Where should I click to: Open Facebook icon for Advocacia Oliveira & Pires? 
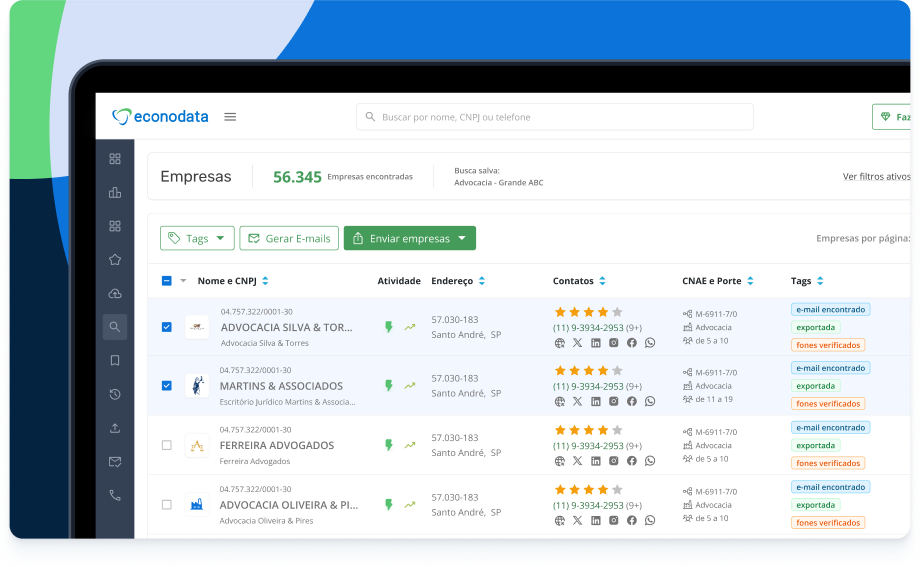[632, 520]
